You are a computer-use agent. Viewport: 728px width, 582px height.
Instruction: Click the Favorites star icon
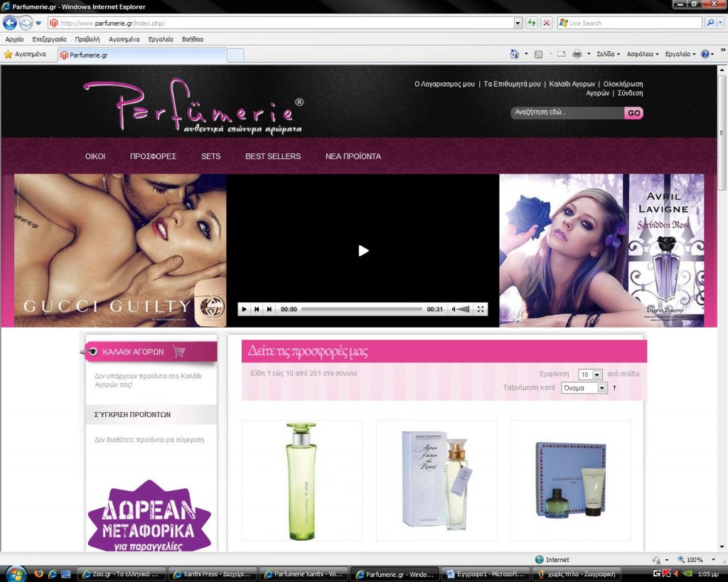point(9,54)
